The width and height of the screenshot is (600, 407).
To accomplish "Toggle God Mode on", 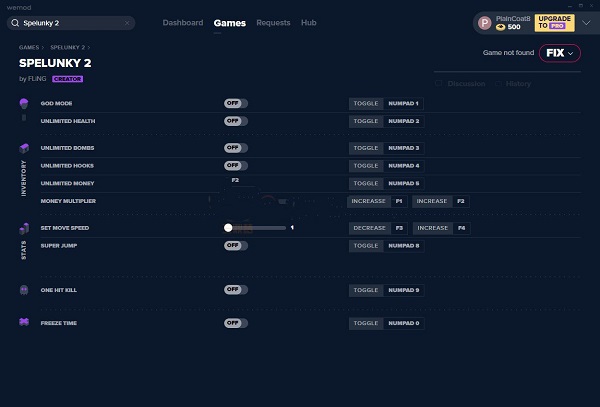I will click(236, 103).
